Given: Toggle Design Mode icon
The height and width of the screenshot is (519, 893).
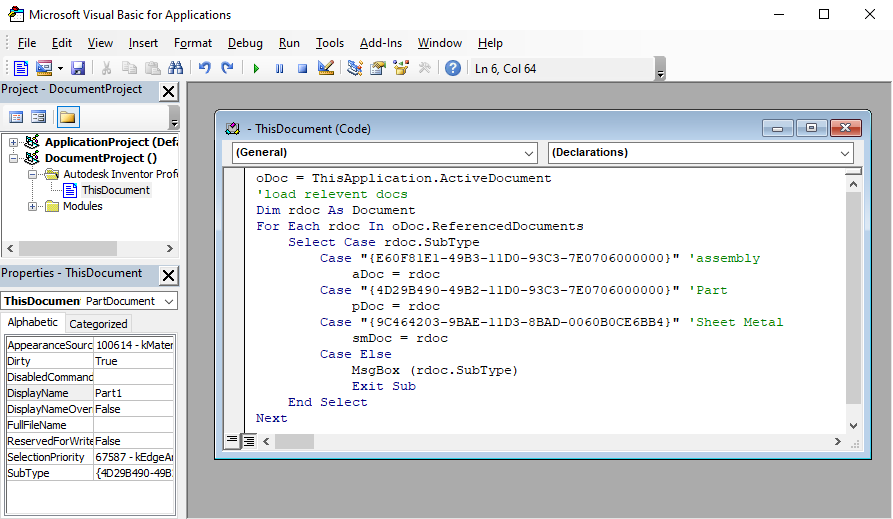Looking at the screenshot, I should pyautogui.click(x=325, y=68).
